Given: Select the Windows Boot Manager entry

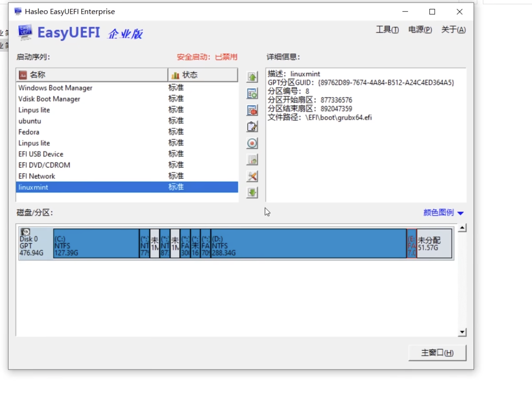Looking at the screenshot, I should pyautogui.click(x=127, y=88).
